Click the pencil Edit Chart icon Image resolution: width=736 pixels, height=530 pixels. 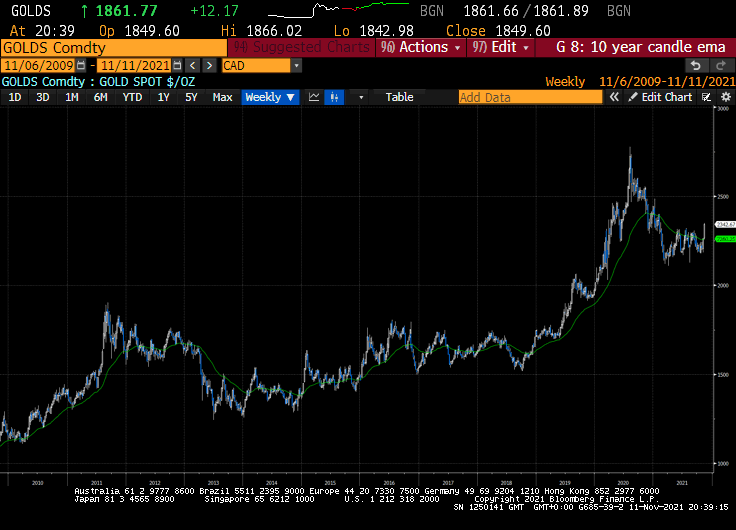point(633,97)
